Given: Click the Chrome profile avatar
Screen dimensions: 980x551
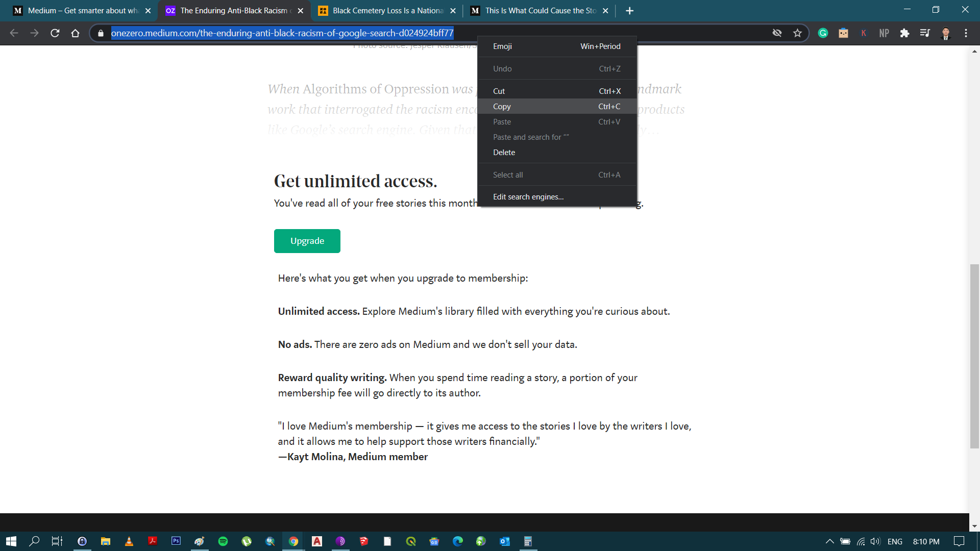Looking at the screenshot, I should pyautogui.click(x=945, y=33).
